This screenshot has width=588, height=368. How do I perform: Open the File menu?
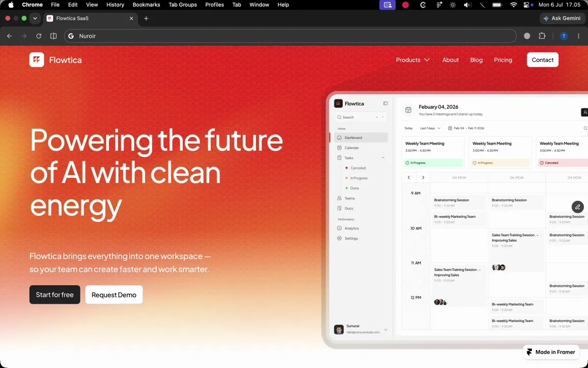pyautogui.click(x=55, y=5)
